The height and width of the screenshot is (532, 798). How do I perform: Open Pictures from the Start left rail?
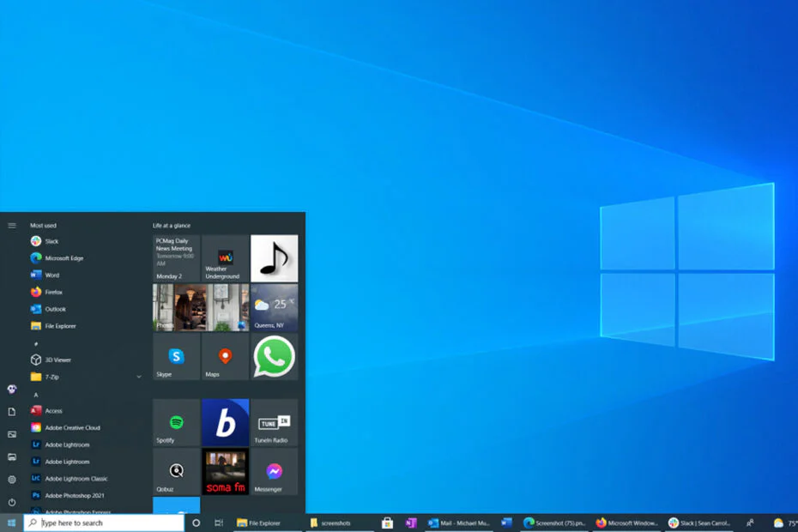pyautogui.click(x=12, y=434)
